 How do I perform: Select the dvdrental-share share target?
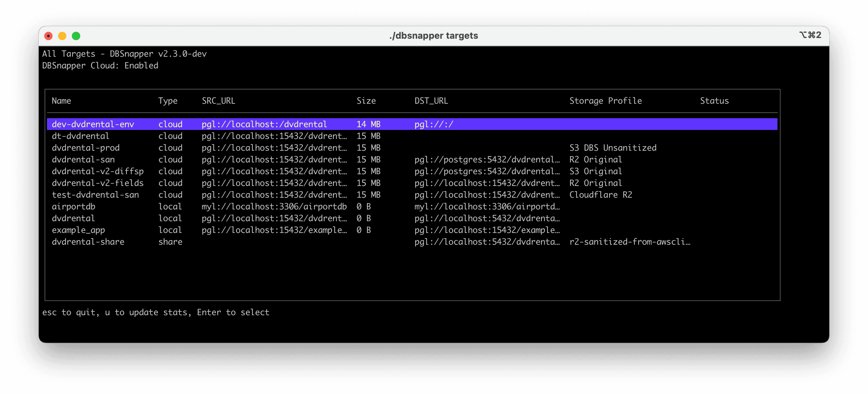pyautogui.click(x=88, y=242)
